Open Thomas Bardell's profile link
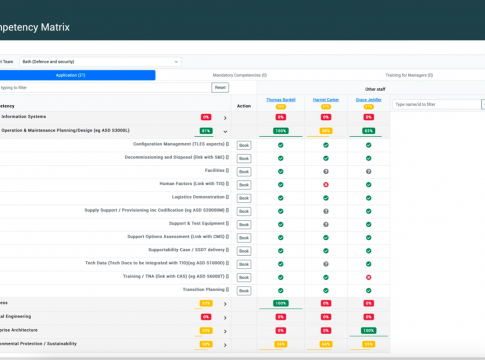The height and width of the screenshot is (360, 485). click(281, 100)
